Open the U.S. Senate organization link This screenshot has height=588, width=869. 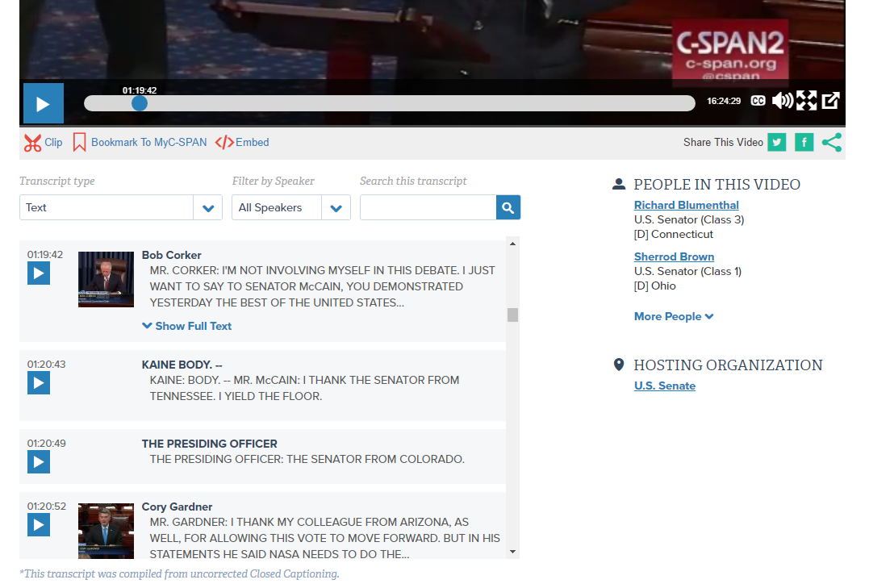pos(664,386)
